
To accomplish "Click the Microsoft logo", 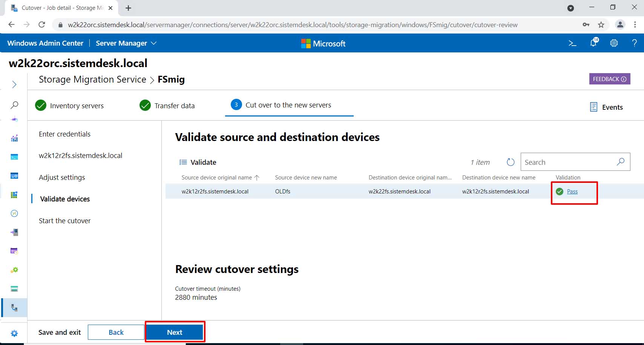I will pos(323,43).
